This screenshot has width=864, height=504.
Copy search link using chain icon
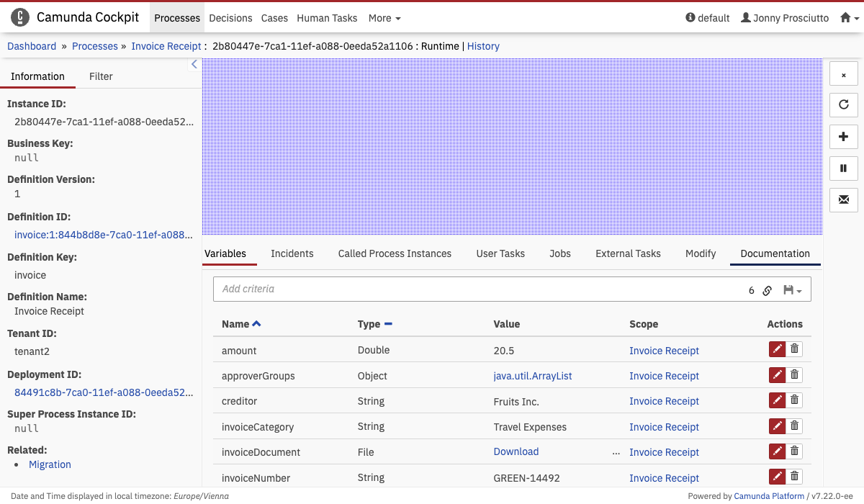tap(768, 290)
